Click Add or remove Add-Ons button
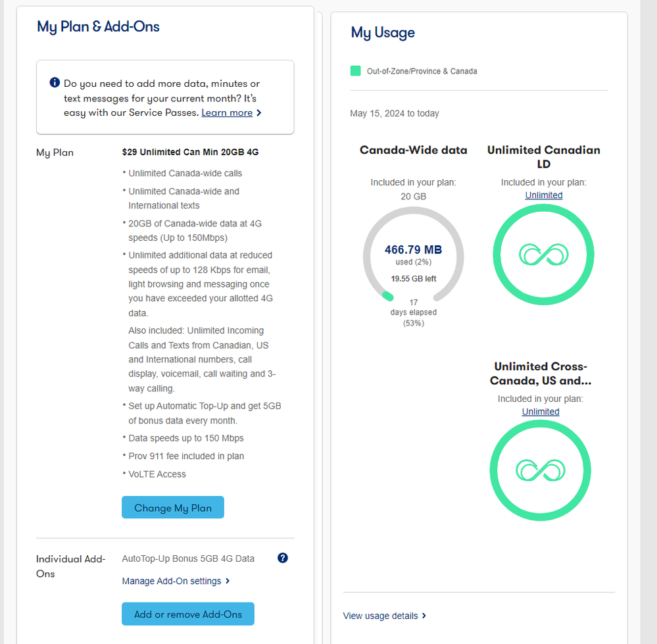This screenshot has height=644, width=657. coord(188,614)
